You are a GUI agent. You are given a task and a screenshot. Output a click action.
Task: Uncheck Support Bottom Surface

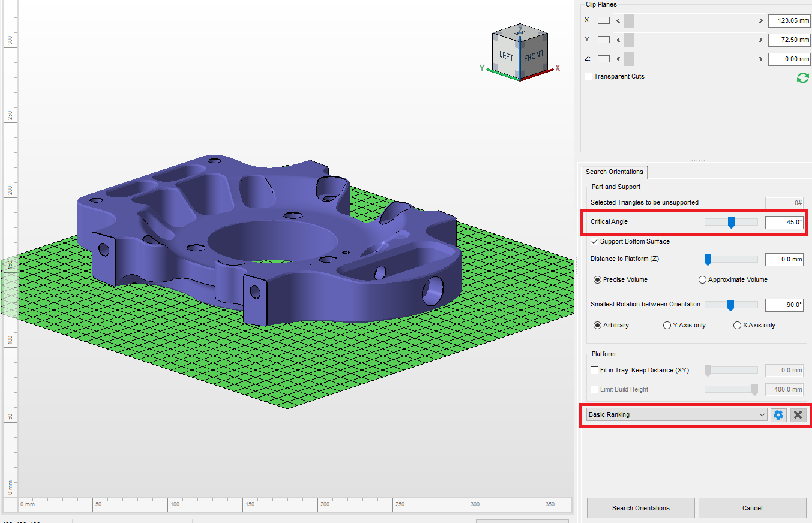[x=595, y=241]
